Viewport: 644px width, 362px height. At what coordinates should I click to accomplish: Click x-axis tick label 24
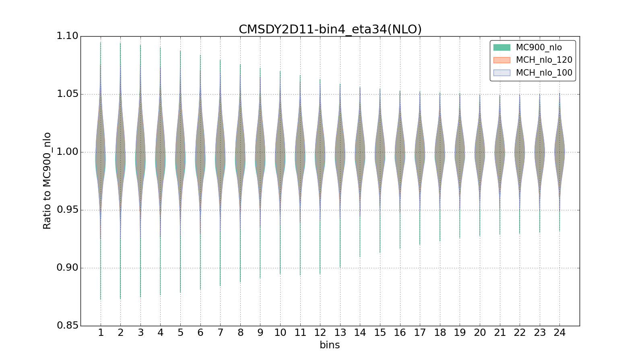pos(559,333)
